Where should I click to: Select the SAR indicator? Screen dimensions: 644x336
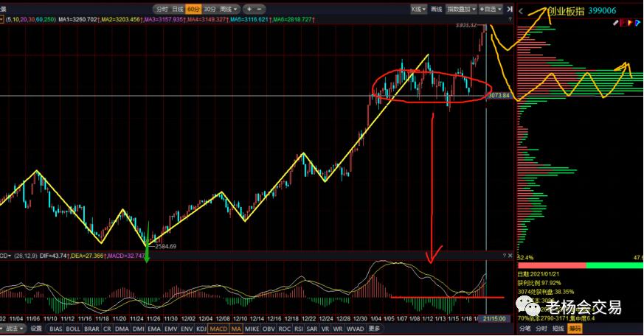pos(312,329)
